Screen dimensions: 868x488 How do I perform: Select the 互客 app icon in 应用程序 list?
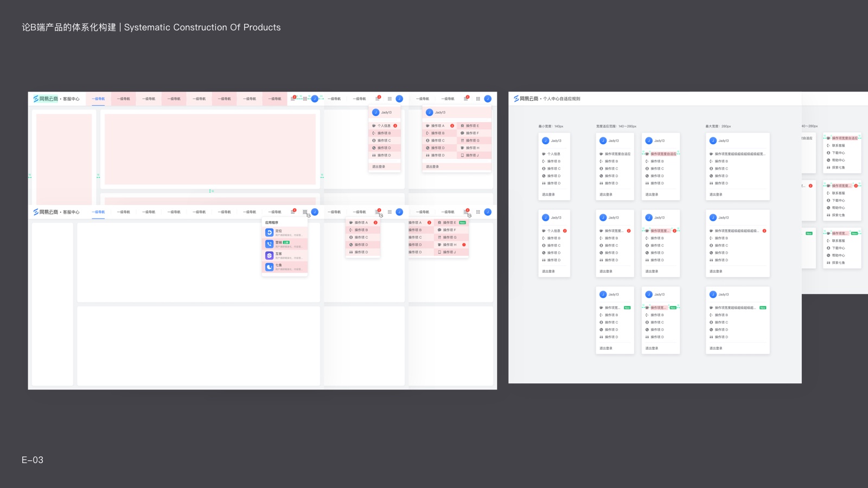tap(269, 255)
